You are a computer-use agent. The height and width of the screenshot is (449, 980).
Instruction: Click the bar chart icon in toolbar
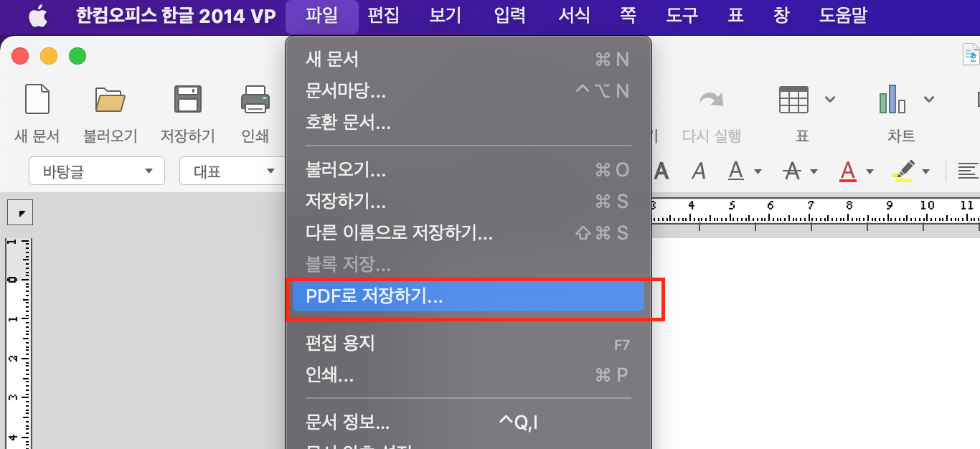click(x=892, y=99)
